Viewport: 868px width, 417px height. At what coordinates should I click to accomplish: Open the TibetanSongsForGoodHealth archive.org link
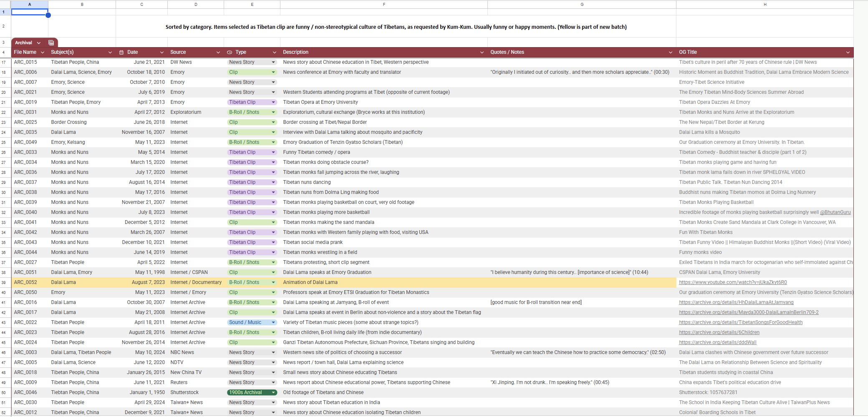tap(741, 322)
